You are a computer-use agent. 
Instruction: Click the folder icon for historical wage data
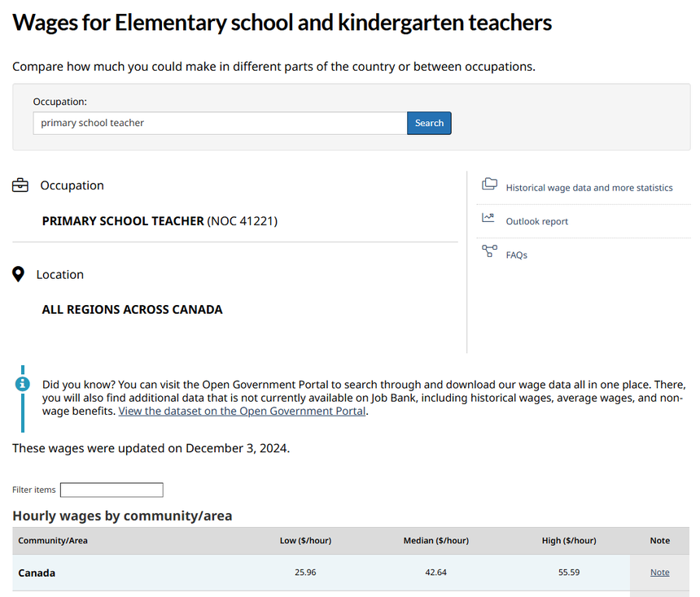(x=489, y=185)
